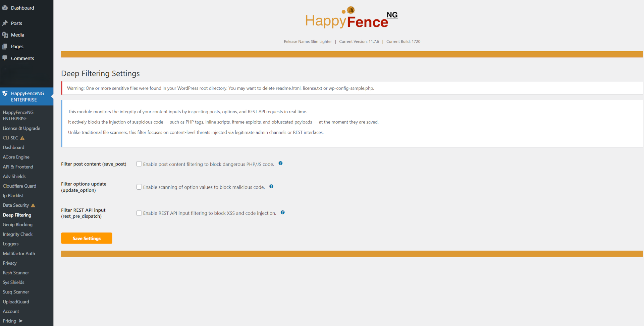Save the deep filtering settings

pos(87,238)
